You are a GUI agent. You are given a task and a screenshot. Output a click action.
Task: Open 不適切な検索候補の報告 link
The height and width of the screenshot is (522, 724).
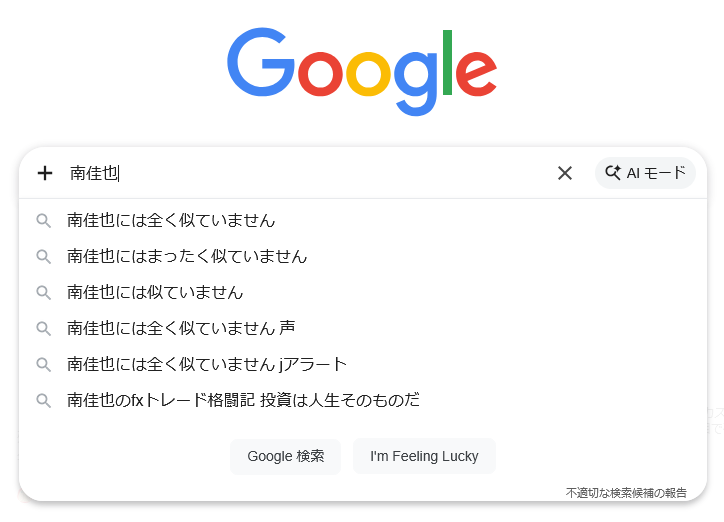click(626, 493)
